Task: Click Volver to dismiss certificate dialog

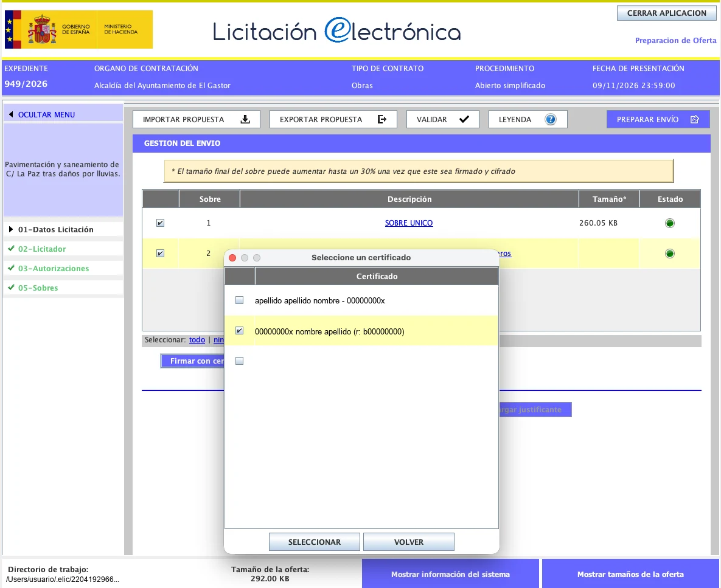Action: pyautogui.click(x=409, y=542)
